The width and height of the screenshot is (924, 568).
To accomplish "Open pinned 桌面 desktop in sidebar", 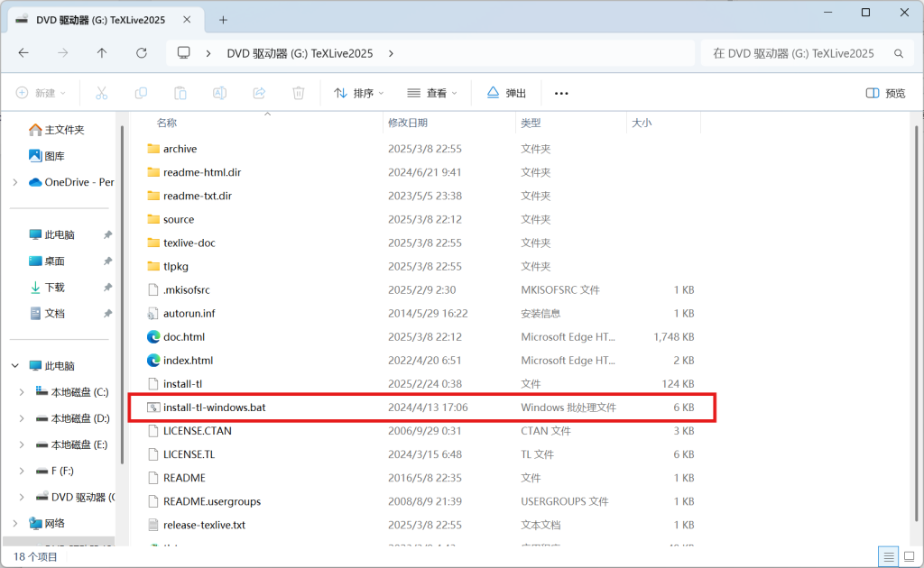I will point(47,261).
